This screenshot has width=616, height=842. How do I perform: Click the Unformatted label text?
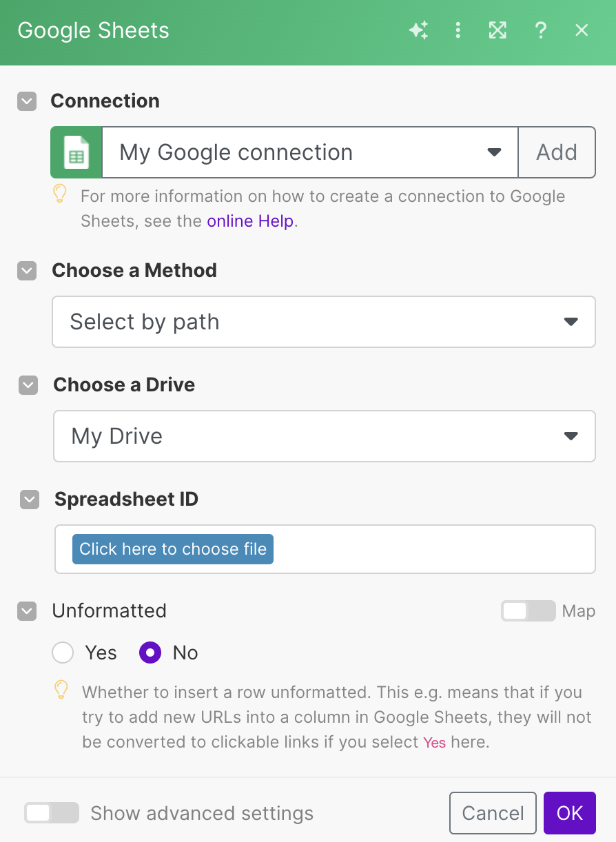click(110, 611)
